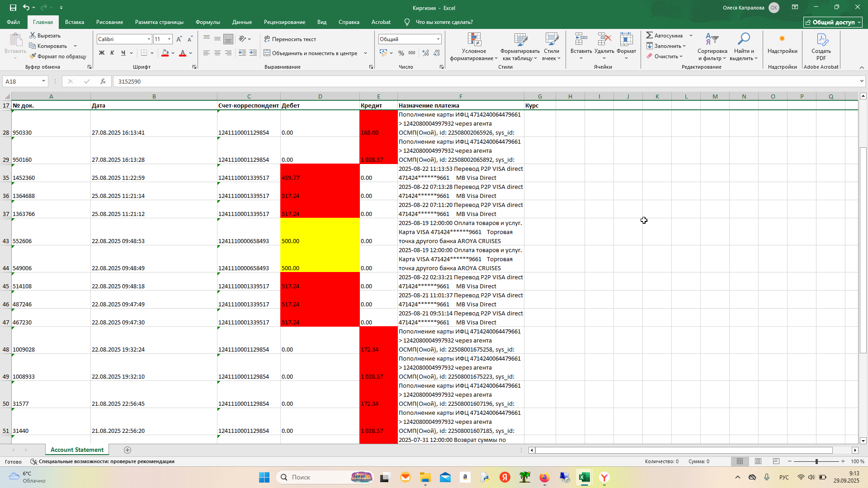
Task: Toggle italic formatting button
Action: pos(112,53)
